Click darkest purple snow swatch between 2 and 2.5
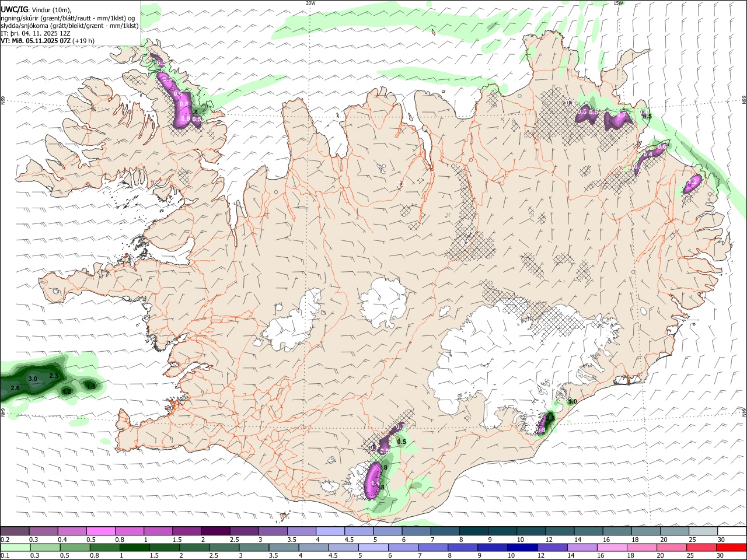The height and width of the screenshot is (560, 747). click(215, 531)
